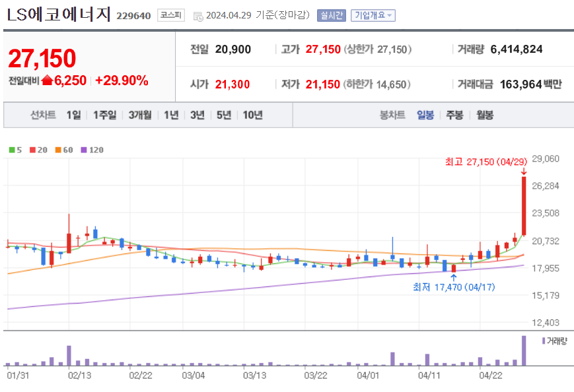
Task: Switch to the 월봉 monthly candle chart
Action: (x=485, y=115)
